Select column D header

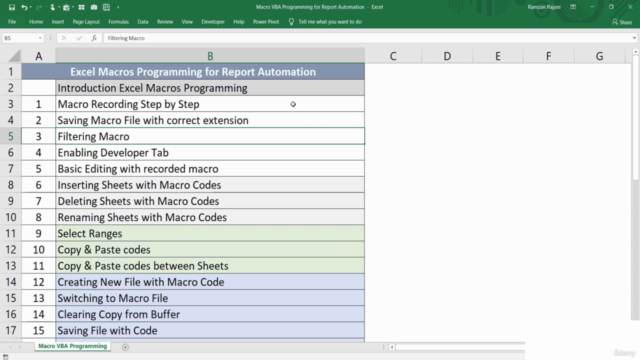coord(447,56)
